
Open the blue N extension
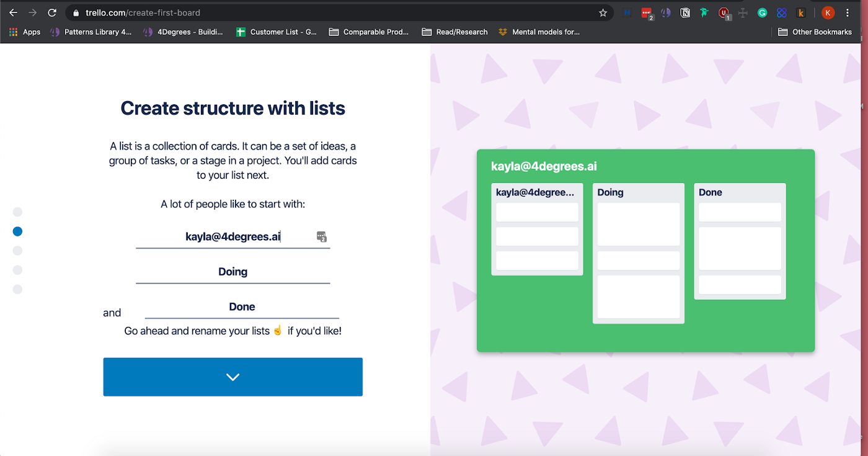pos(627,12)
